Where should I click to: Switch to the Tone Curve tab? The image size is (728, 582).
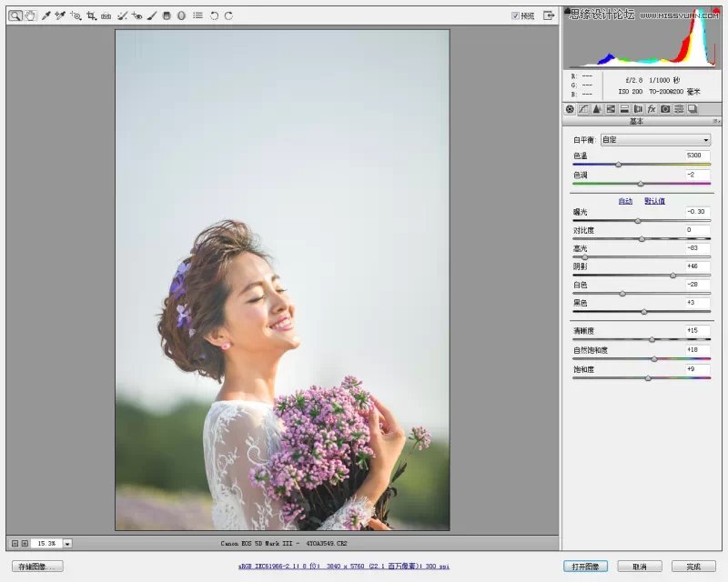[x=583, y=109]
